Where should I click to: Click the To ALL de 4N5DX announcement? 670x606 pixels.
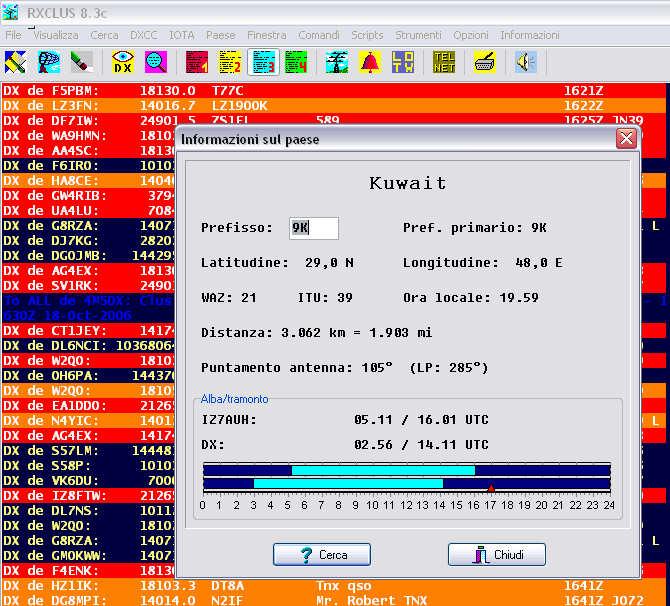click(x=88, y=308)
